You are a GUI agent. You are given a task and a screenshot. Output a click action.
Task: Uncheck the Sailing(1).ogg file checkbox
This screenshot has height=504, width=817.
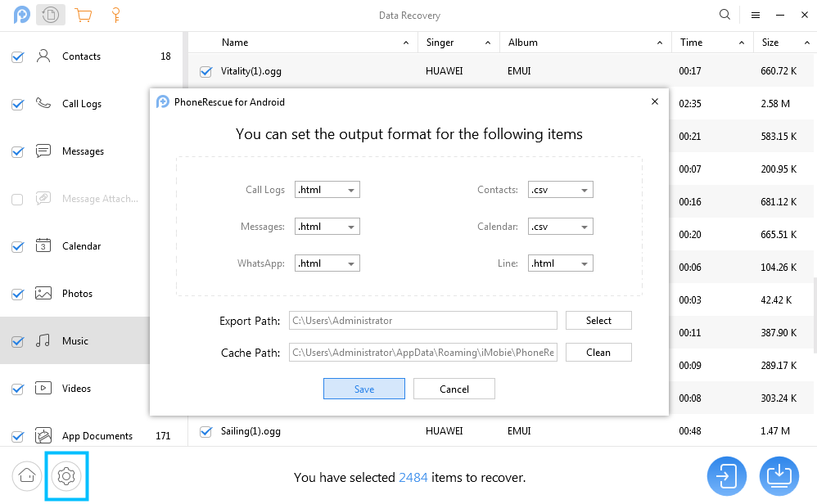(205, 432)
